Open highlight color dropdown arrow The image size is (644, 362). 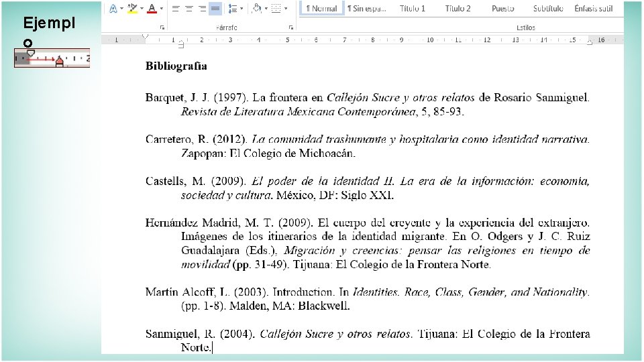[142, 9]
